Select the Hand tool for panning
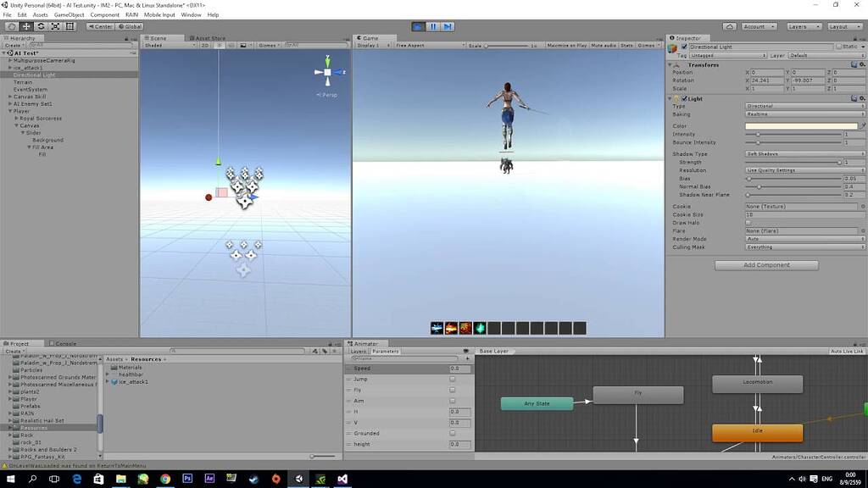Viewport: 868px width, 488px height. click(11, 26)
